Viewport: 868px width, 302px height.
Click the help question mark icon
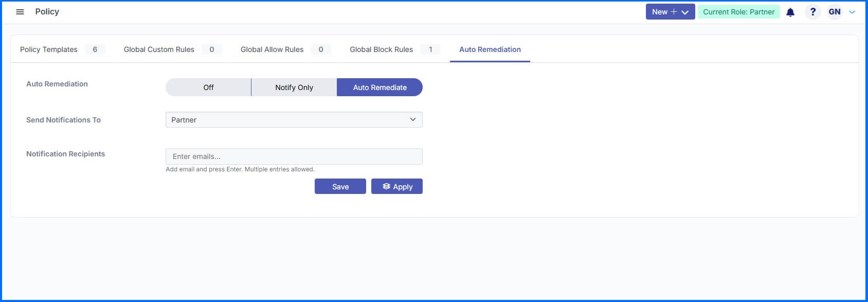pyautogui.click(x=812, y=12)
